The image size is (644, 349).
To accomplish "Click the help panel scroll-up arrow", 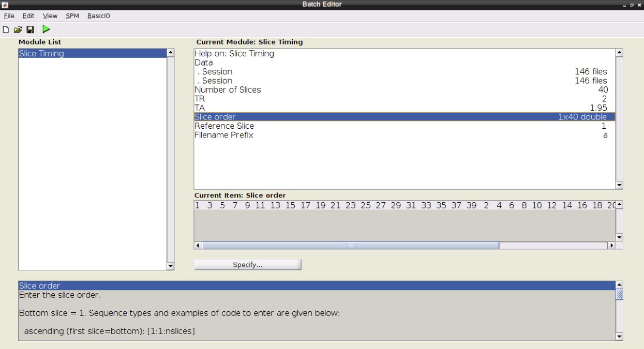I will (619, 285).
